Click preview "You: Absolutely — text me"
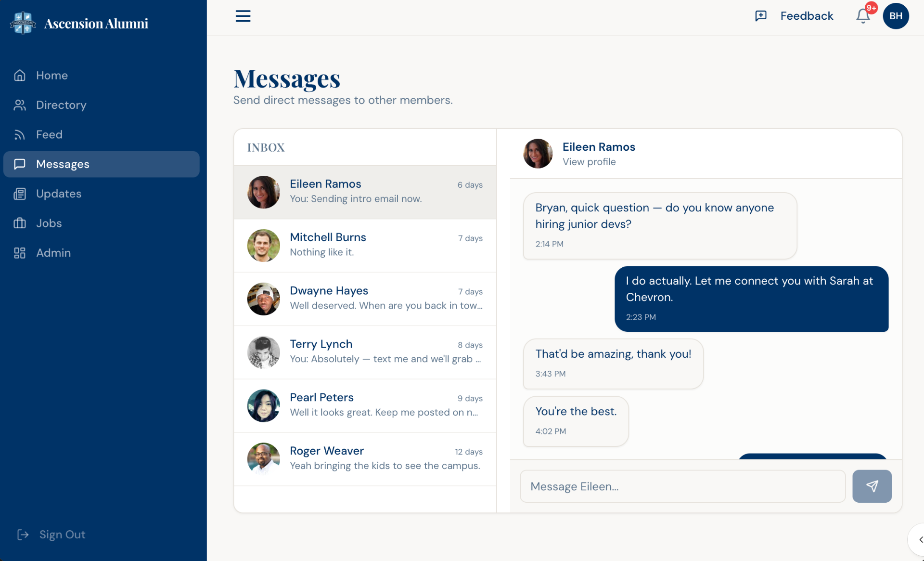 point(385,359)
